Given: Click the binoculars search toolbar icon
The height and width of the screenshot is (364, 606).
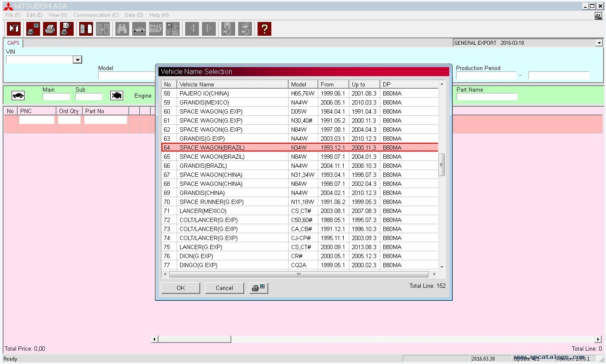Looking at the screenshot, I should pos(122,29).
